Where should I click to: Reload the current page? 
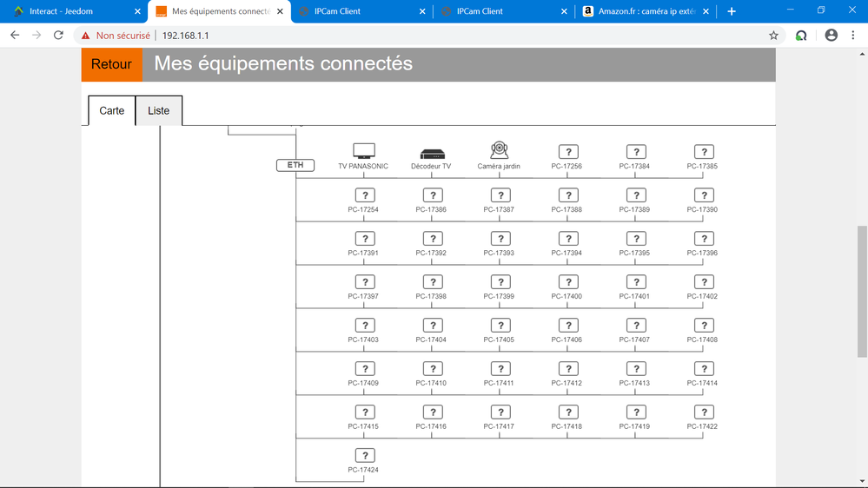[59, 36]
